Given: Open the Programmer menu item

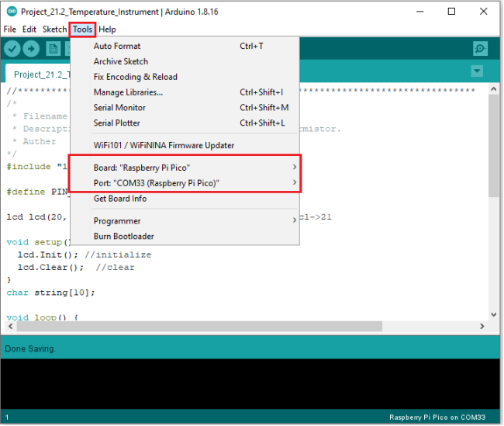Looking at the screenshot, I should 185,221.
